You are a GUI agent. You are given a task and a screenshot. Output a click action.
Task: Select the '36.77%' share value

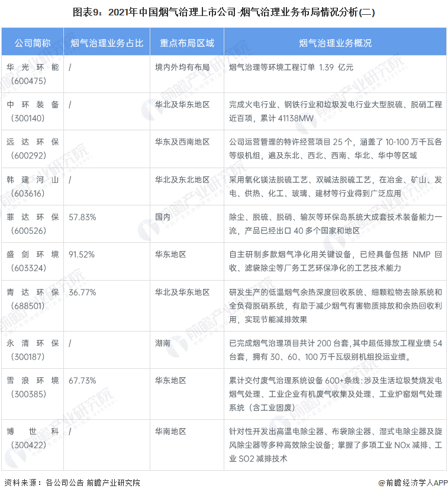(x=82, y=292)
